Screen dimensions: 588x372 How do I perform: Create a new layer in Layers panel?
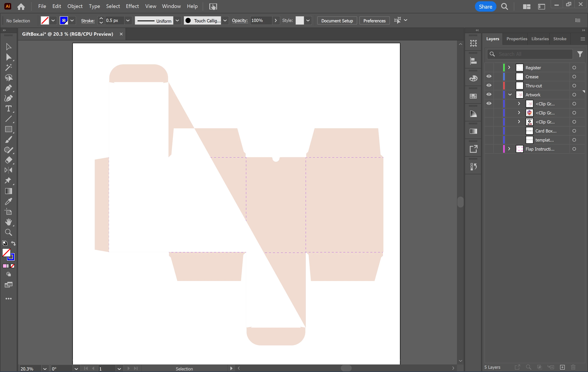coord(562,367)
